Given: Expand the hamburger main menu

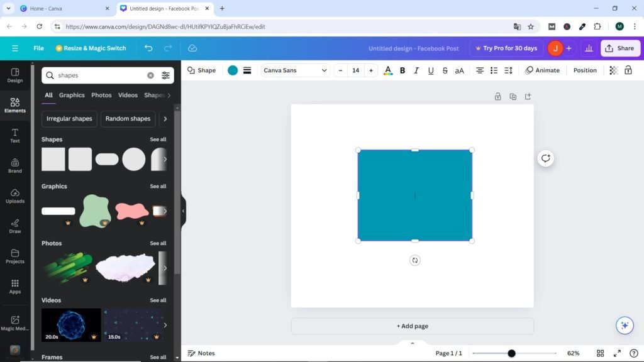Looking at the screenshot, I should pos(15,48).
